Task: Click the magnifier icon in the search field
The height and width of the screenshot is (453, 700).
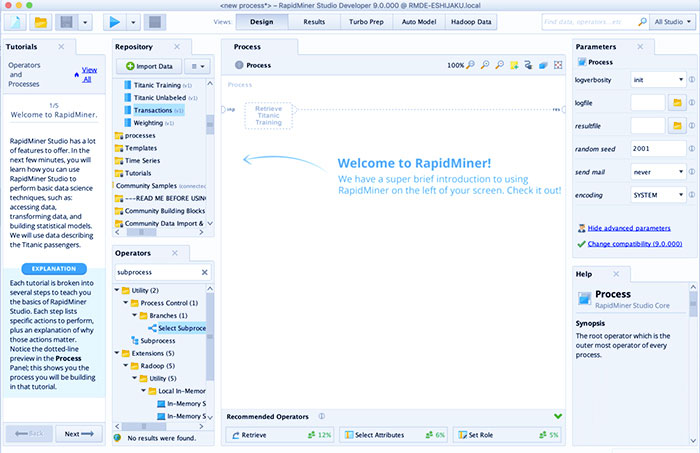Action: [642, 21]
